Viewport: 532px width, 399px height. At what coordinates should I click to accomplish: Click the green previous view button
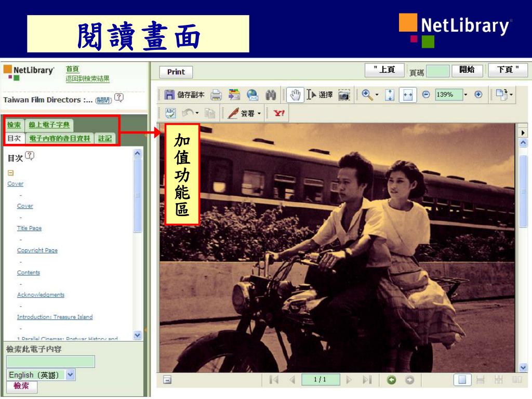(x=391, y=380)
